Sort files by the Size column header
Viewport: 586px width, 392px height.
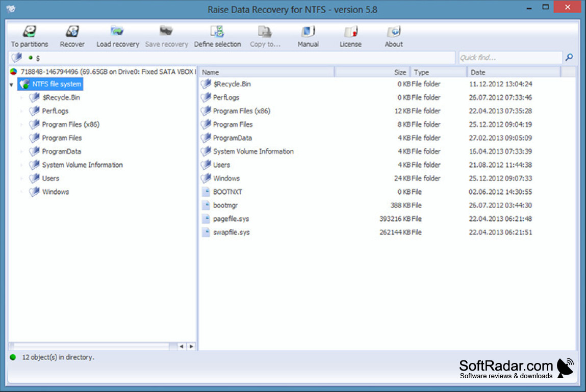tap(373, 72)
